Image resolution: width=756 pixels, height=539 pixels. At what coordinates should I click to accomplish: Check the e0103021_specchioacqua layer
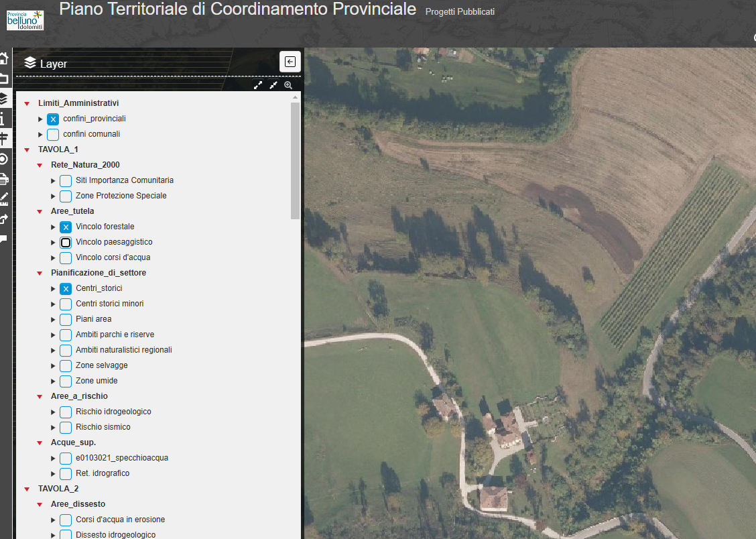(x=66, y=459)
